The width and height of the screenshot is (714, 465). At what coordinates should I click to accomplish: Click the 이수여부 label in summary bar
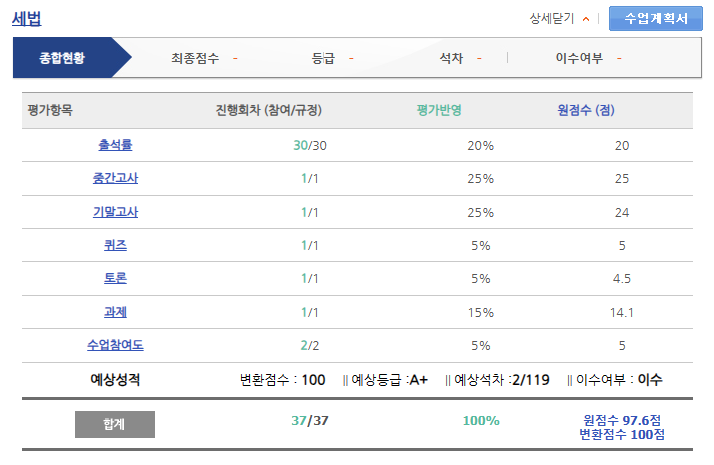point(579,58)
